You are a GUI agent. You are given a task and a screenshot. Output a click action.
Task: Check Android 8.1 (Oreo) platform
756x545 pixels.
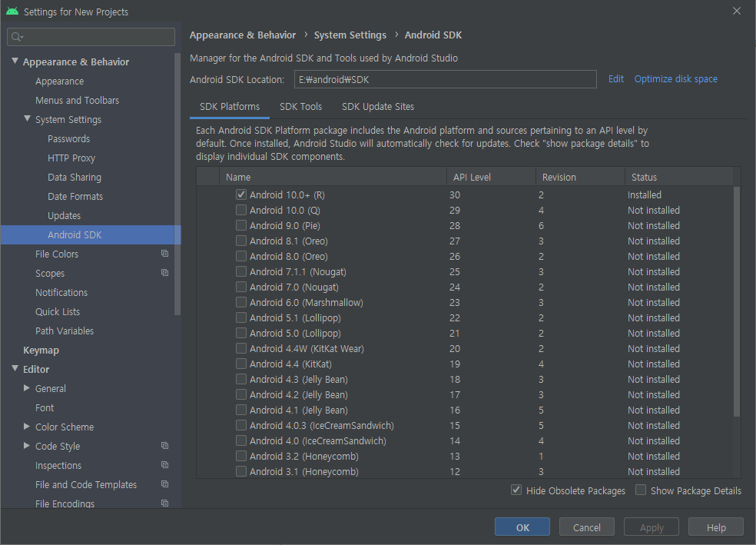(x=241, y=241)
